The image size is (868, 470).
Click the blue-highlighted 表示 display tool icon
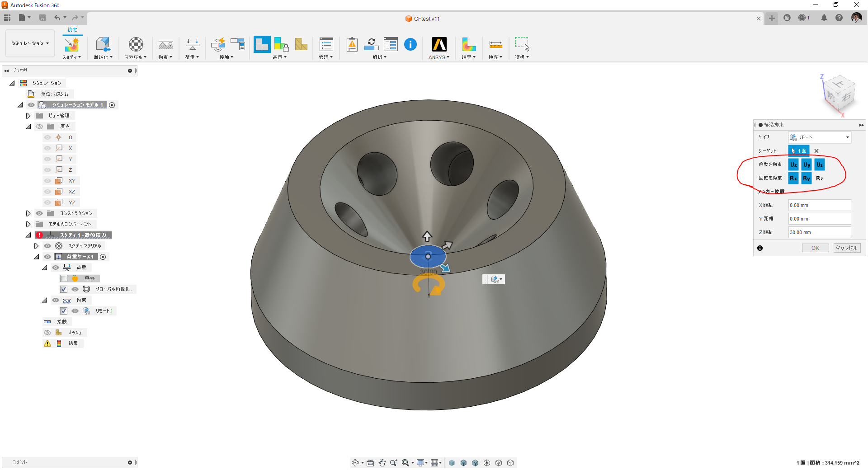tap(262, 44)
